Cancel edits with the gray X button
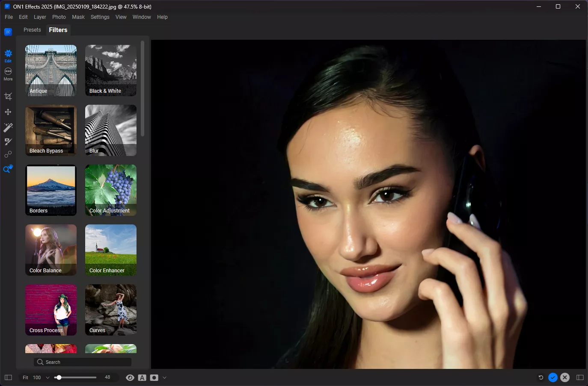 pos(565,377)
